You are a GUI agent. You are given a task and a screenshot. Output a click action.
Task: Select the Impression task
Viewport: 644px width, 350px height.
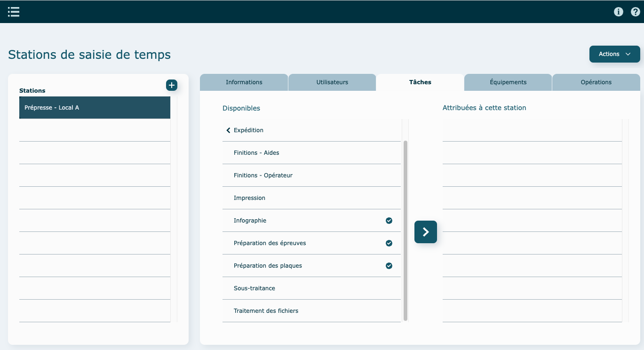click(249, 198)
